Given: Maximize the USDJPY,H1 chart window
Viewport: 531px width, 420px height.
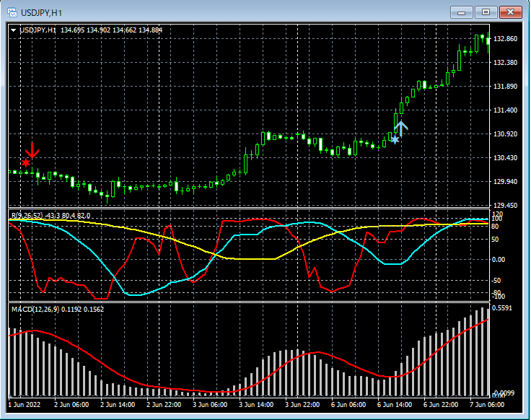Looking at the screenshot, I should tap(486, 12).
